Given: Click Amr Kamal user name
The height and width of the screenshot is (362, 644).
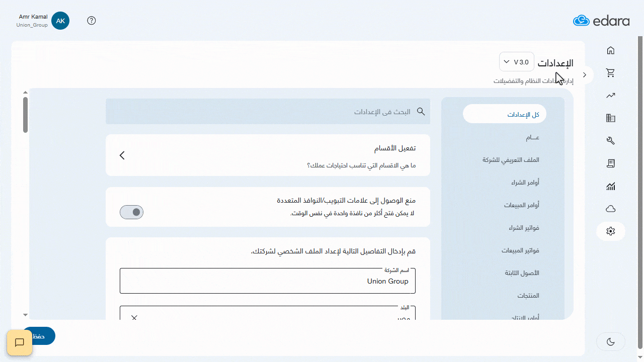Looking at the screenshot, I should click(x=33, y=17).
